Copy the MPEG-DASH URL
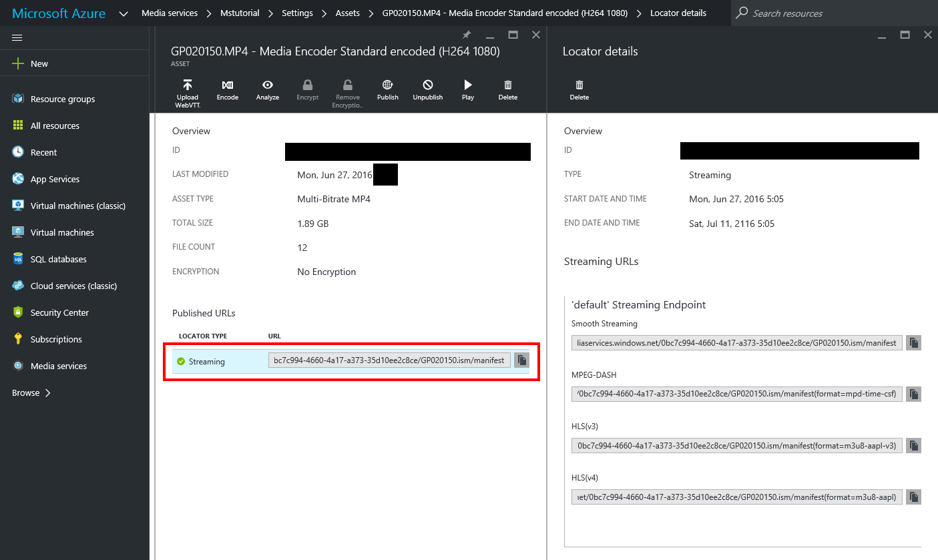 tap(914, 394)
